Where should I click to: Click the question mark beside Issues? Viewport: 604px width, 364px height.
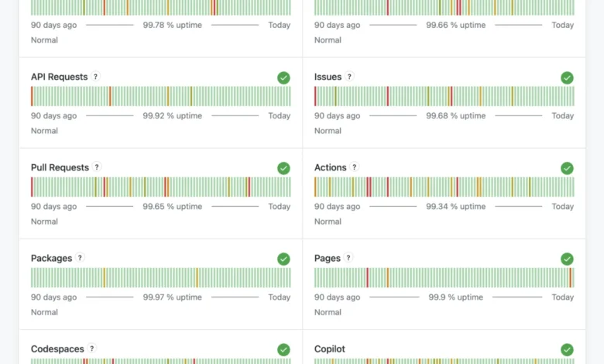[x=349, y=77]
